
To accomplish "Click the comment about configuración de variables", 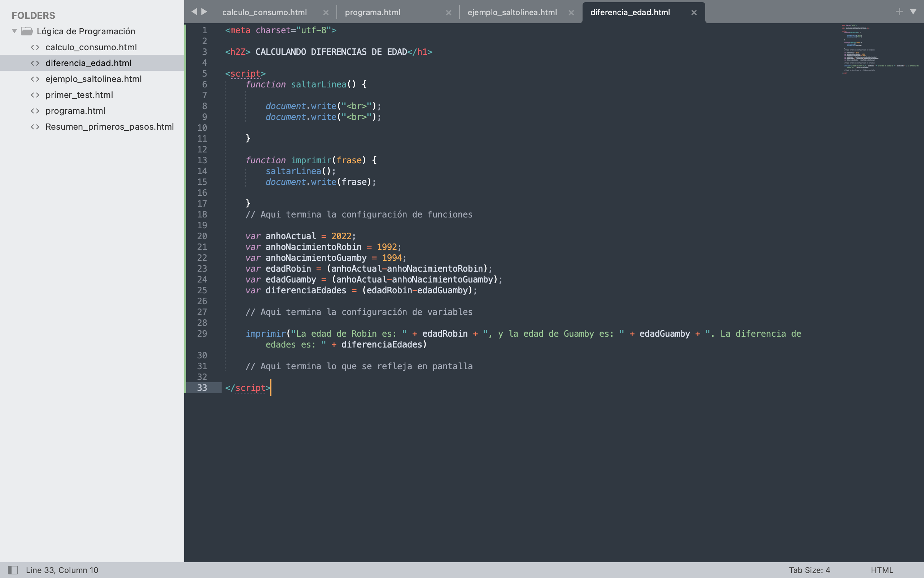I will pos(359,312).
